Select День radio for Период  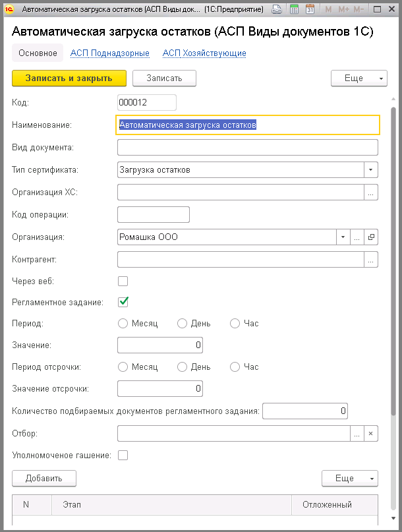pyautogui.click(x=182, y=323)
